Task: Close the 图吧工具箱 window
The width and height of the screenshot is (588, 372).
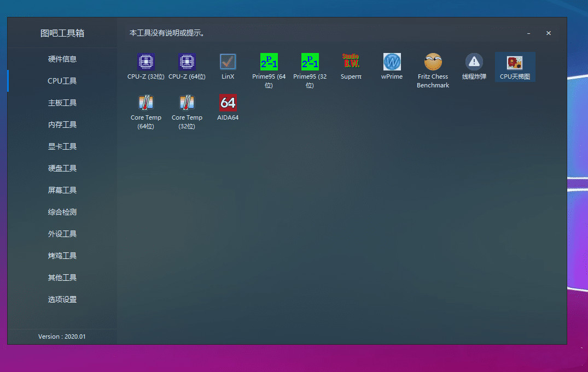Action: [549, 33]
